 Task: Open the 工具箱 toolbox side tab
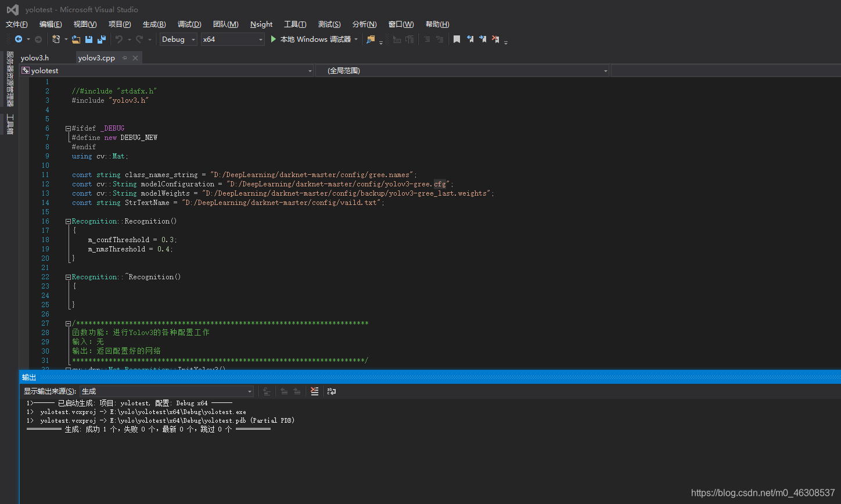pos(10,124)
